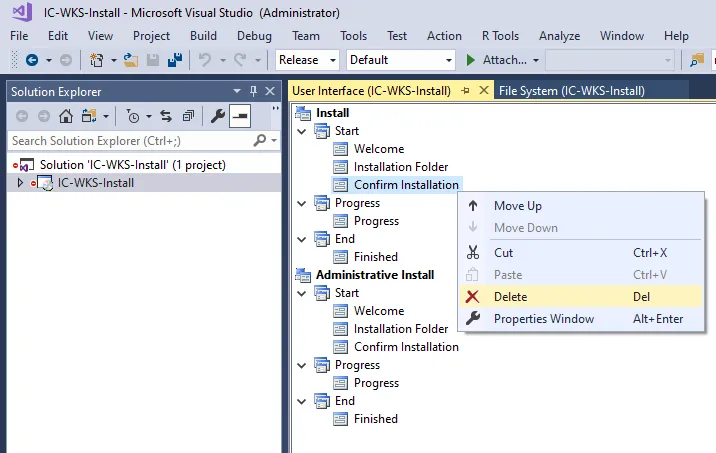Image resolution: width=716 pixels, height=453 pixels.
Task: Click the Collapse All icon in Solution Explorer
Action: [x=188, y=116]
